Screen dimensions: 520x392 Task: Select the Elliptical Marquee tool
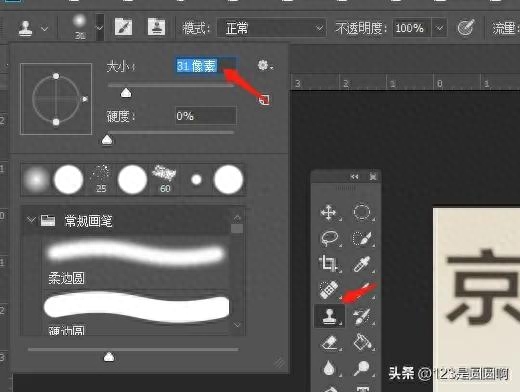click(x=362, y=212)
